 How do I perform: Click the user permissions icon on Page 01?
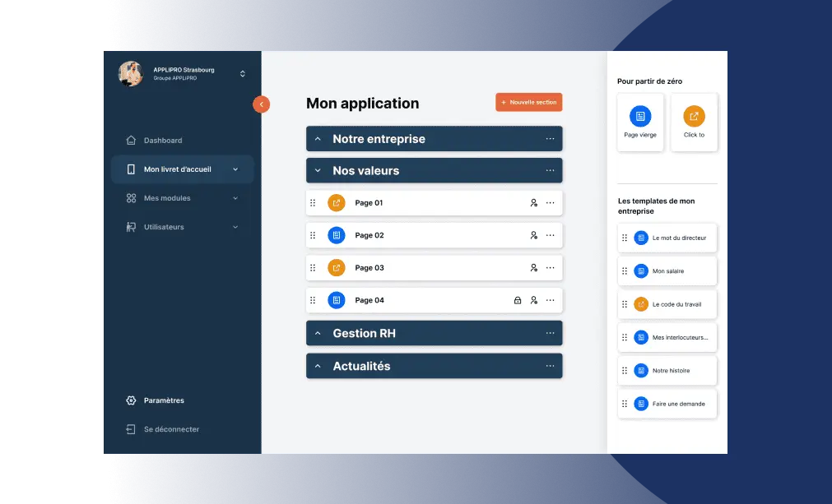click(x=534, y=203)
